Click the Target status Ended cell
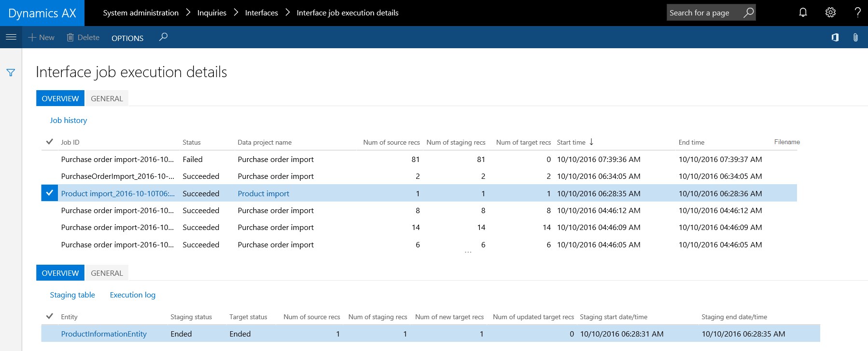868x351 pixels. coord(240,334)
